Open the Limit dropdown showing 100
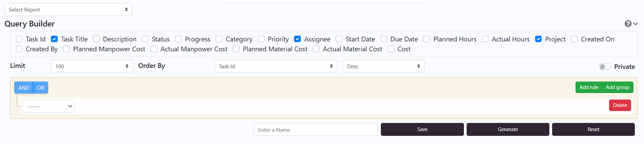644x144 pixels. [92, 66]
